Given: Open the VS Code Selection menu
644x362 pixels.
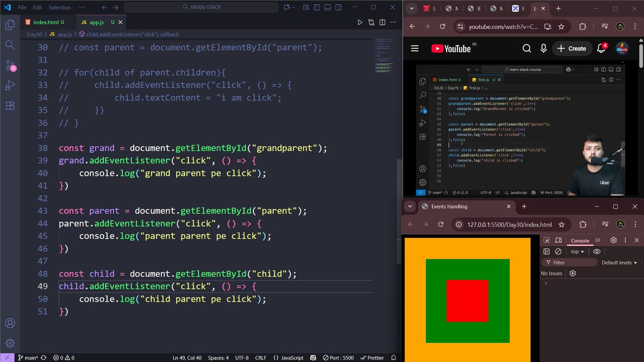Looking at the screenshot, I should (x=60, y=8).
